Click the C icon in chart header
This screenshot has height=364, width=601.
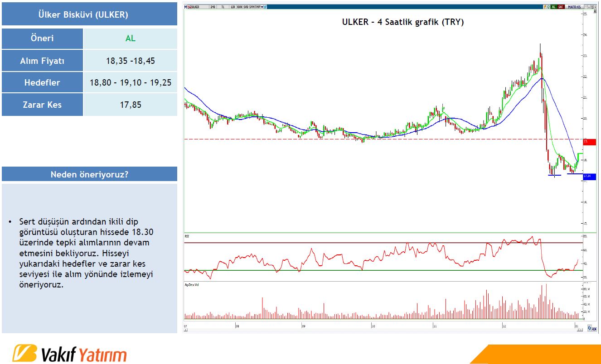[x=548, y=7]
